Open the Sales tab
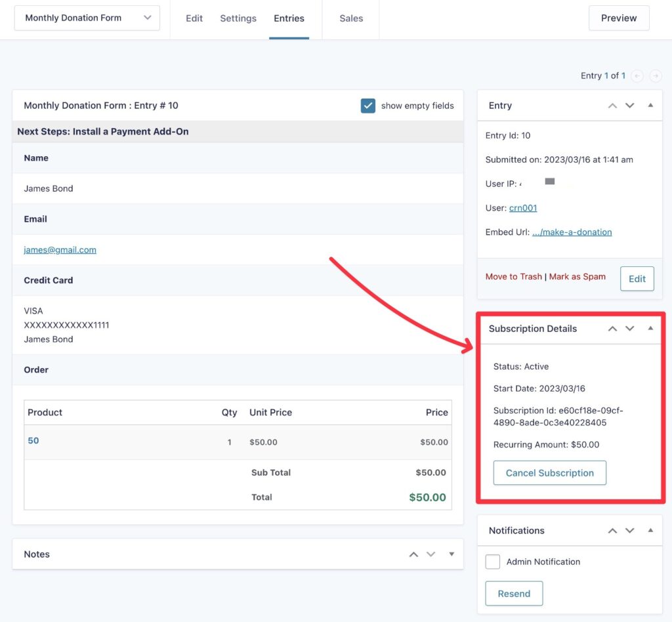This screenshot has height=622, width=672. coord(350,18)
